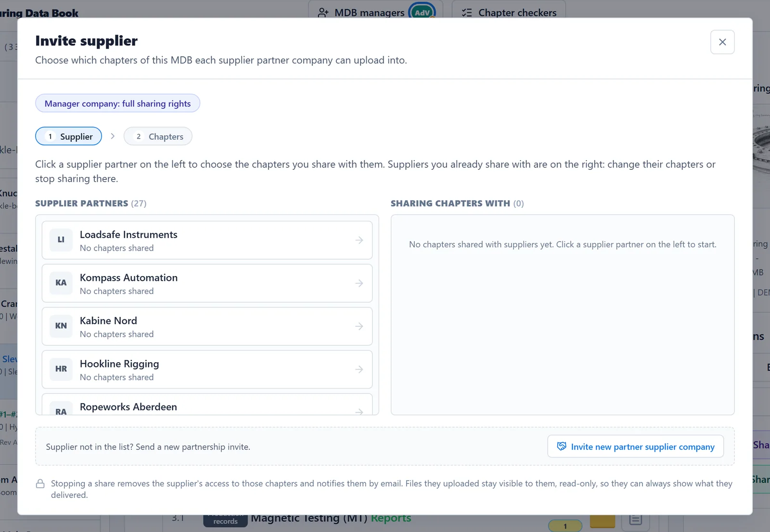Click the checklist icon beside Chapter checkers
770x532 pixels.
tap(467, 13)
